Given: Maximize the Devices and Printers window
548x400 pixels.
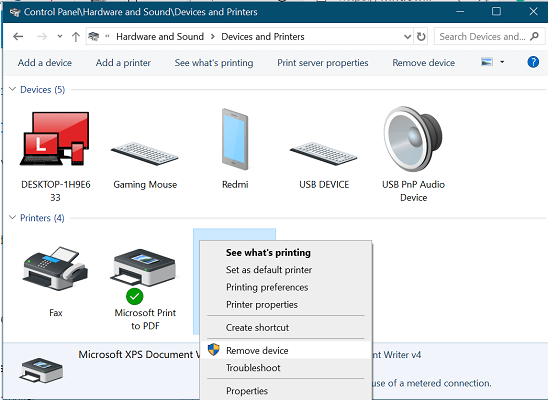Looking at the screenshot, I should 496,12.
